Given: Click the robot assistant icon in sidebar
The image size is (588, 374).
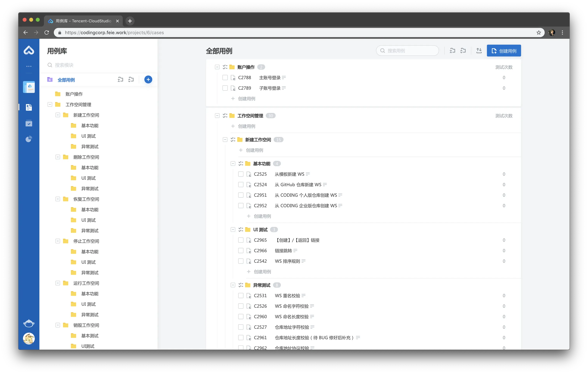Looking at the screenshot, I should click(x=29, y=323).
